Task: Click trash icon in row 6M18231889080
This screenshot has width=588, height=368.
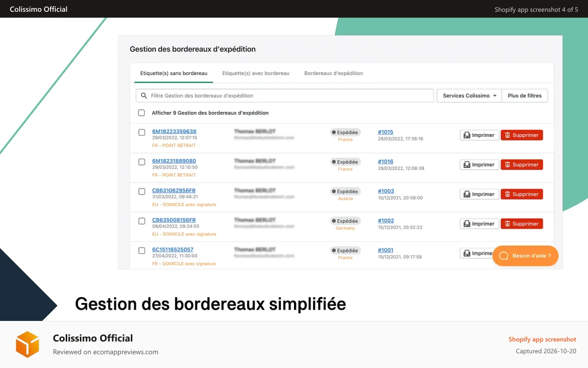Action: coord(508,165)
